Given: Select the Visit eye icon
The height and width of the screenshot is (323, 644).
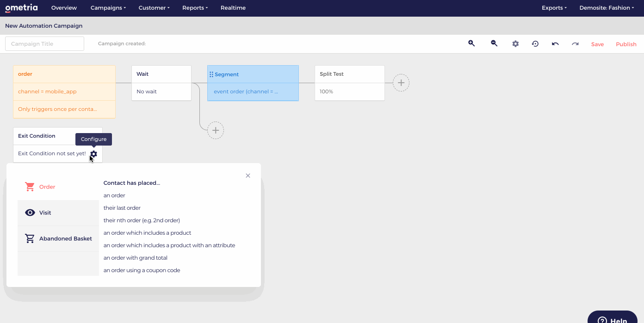Looking at the screenshot, I should coord(30,213).
